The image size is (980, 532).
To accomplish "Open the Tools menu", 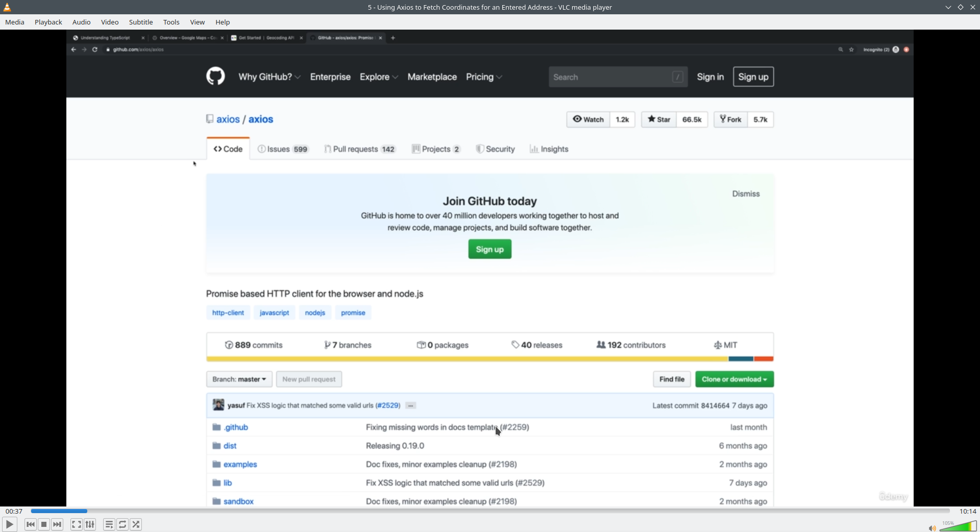I will 171,22.
